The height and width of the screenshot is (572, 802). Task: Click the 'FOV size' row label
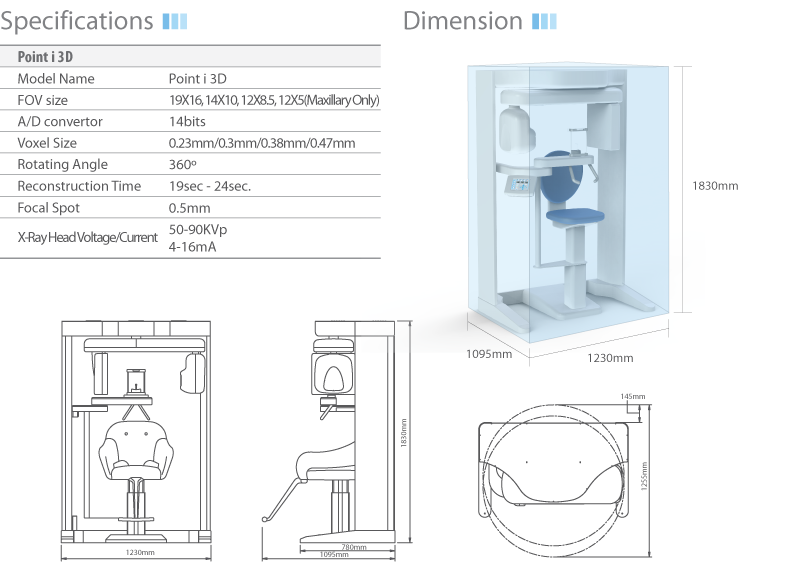pos(42,100)
